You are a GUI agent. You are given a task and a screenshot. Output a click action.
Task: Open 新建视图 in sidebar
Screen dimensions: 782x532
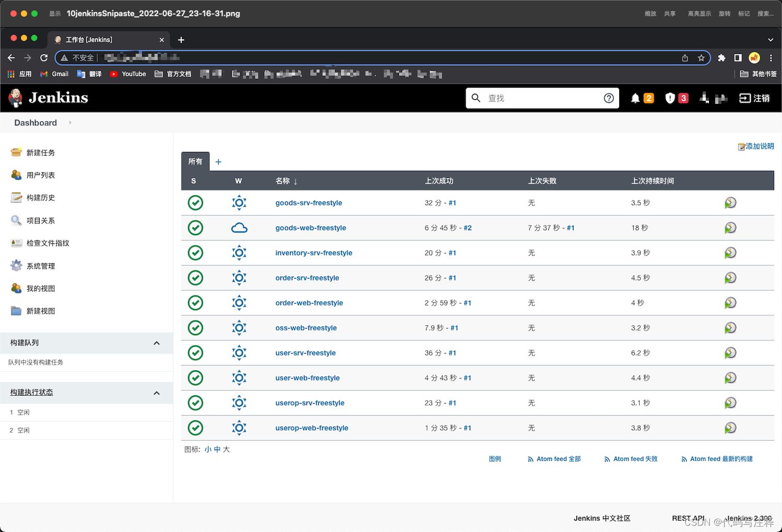click(x=41, y=311)
